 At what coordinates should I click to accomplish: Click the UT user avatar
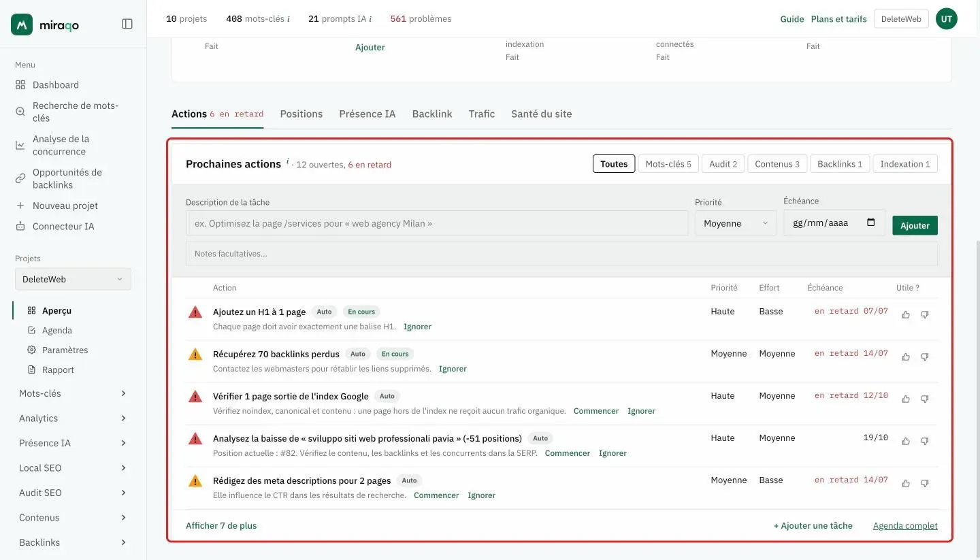(x=947, y=19)
